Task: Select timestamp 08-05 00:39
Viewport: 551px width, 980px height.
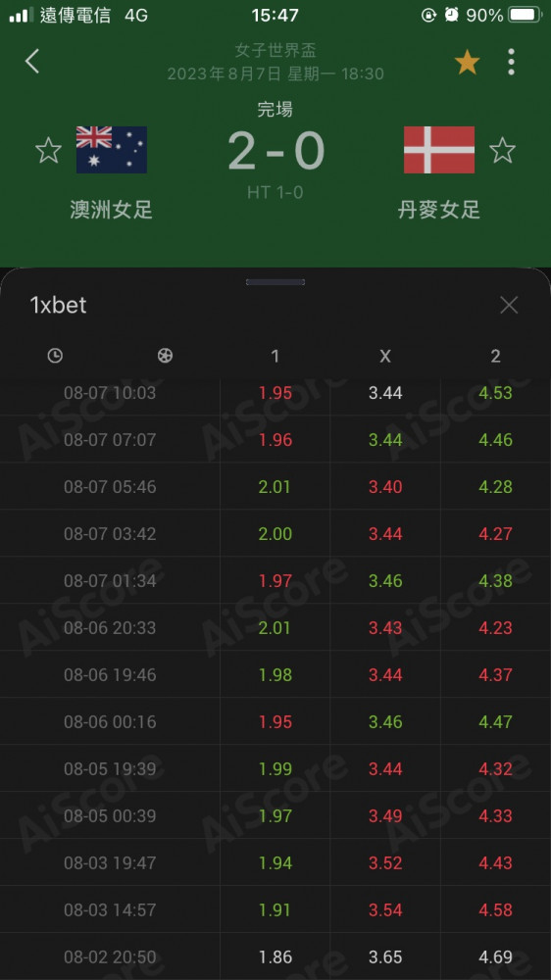Action: point(110,815)
